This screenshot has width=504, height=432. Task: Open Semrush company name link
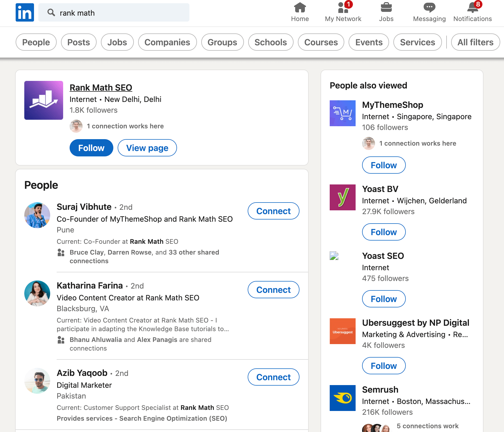tap(380, 390)
